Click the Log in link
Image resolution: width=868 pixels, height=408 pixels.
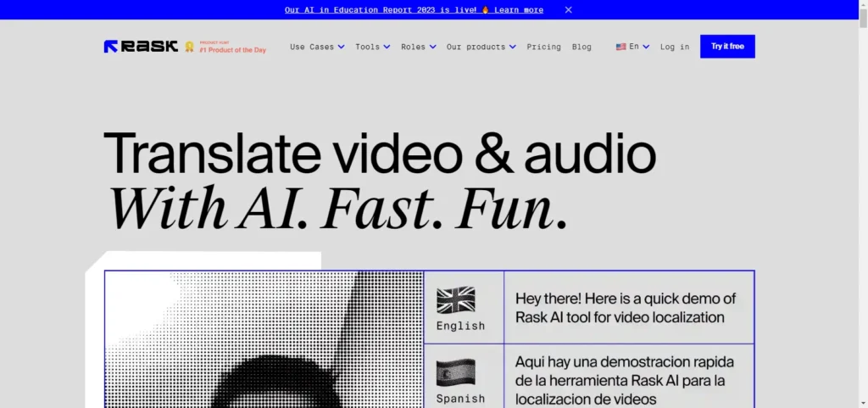pos(675,47)
